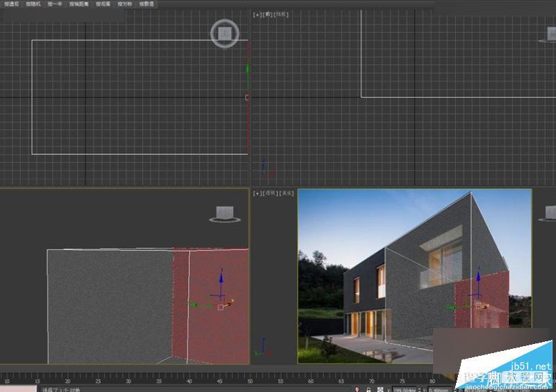
Task: Click frame 30 on the timeline
Action: (129, 382)
